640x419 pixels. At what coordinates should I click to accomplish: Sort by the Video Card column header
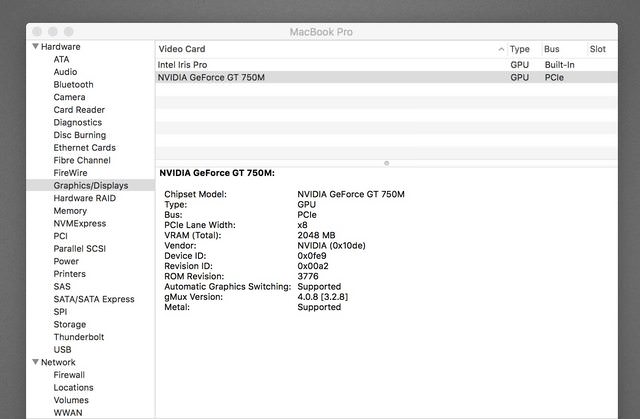[182, 49]
